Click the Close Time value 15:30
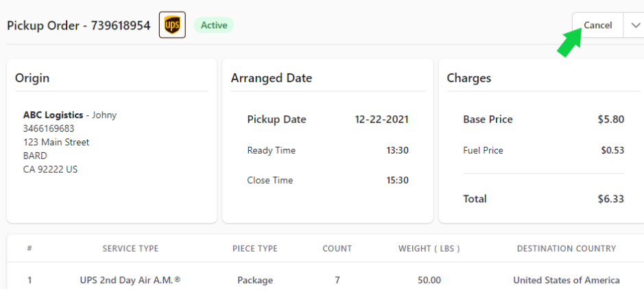The height and width of the screenshot is (299, 644). point(397,180)
